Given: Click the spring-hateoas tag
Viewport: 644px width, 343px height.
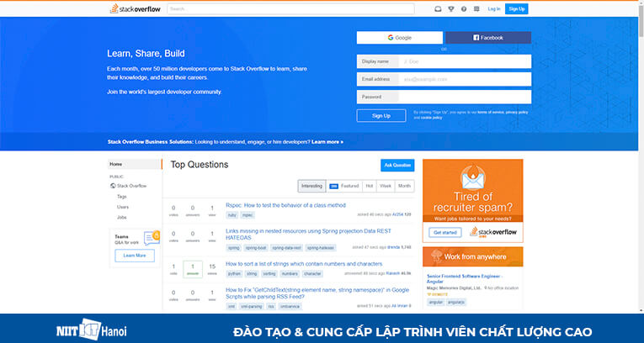Looking at the screenshot, I should [321, 248].
